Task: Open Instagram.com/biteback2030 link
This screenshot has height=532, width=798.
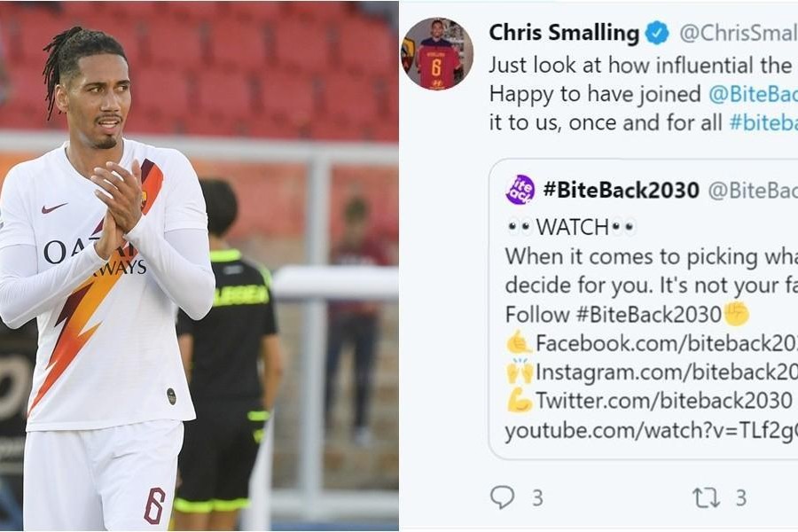Action: 667,372
